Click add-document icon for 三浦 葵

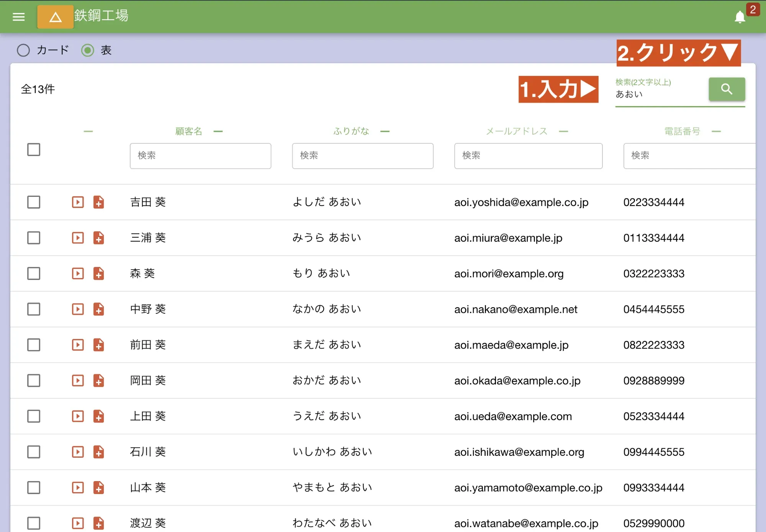pos(99,238)
